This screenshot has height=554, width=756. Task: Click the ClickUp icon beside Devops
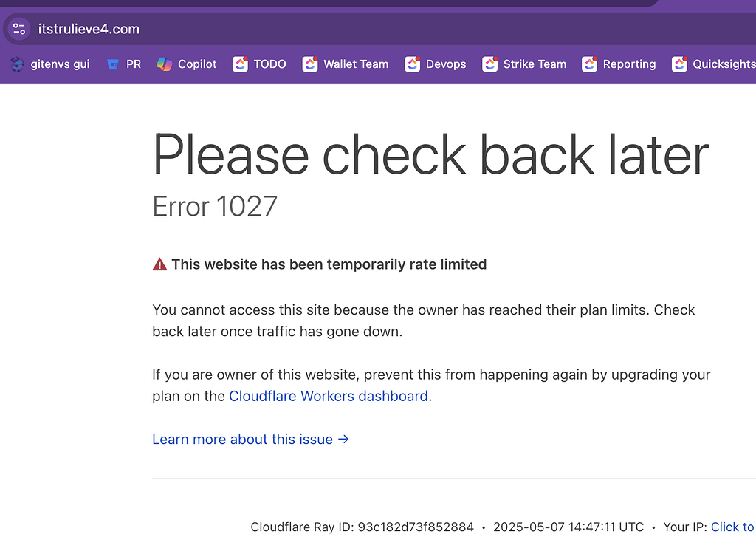[412, 64]
